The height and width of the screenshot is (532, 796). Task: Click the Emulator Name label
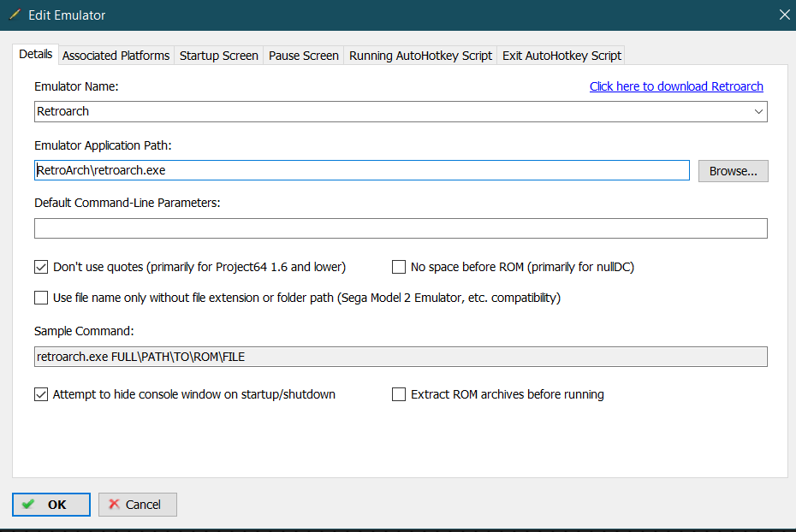(x=76, y=86)
